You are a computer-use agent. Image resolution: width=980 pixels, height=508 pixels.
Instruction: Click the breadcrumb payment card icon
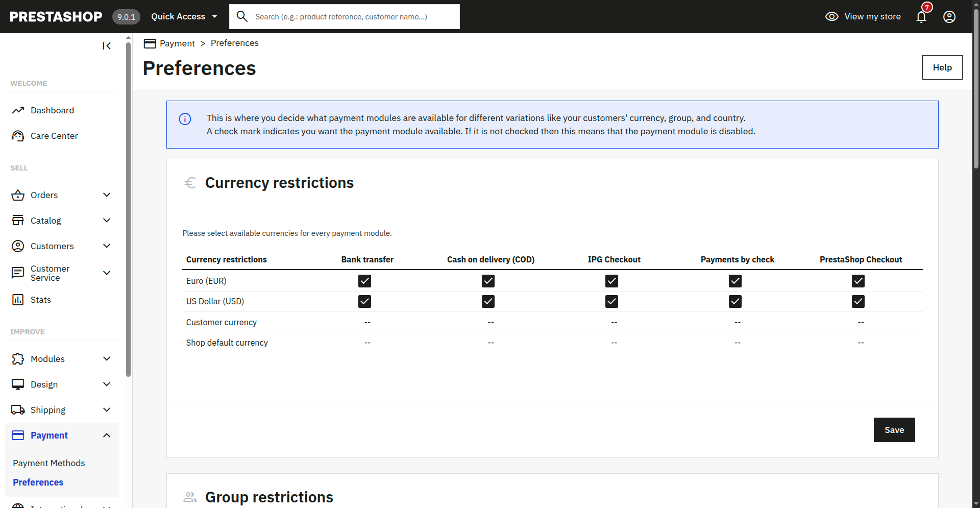coord(150,43)
